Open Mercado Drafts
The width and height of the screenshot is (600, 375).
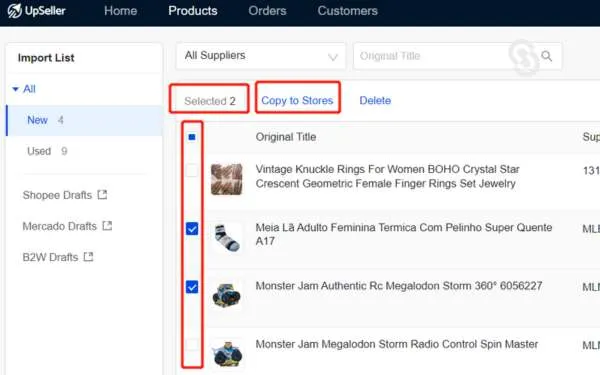[x=60, y=226]
